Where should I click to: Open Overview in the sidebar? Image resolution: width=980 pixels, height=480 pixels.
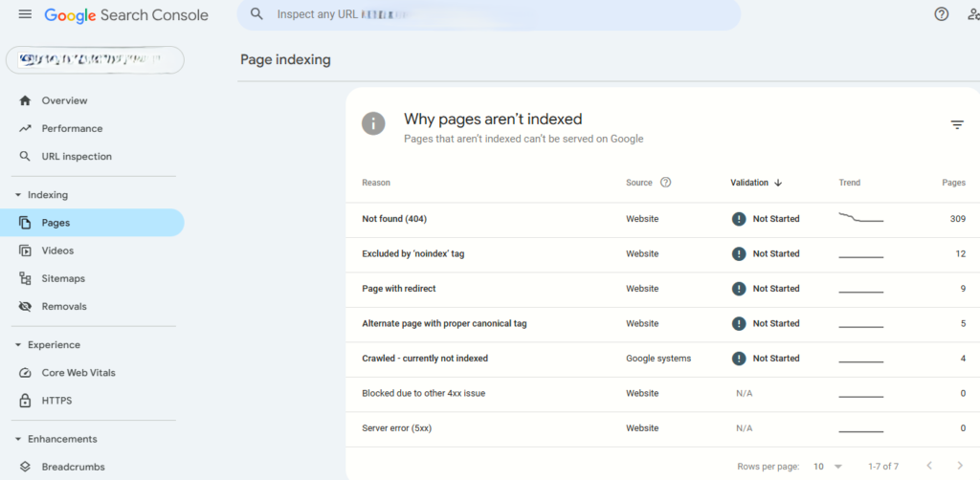(93, 100)
